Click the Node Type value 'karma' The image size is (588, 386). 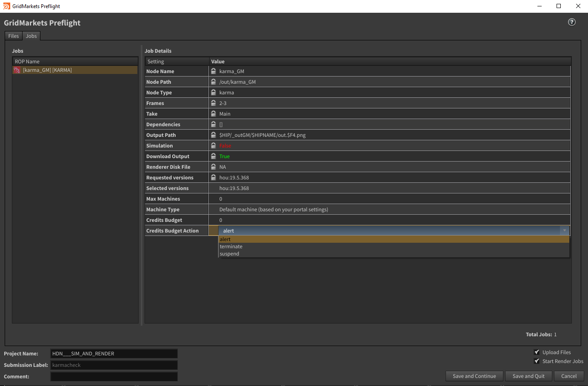tap(227, 93)
